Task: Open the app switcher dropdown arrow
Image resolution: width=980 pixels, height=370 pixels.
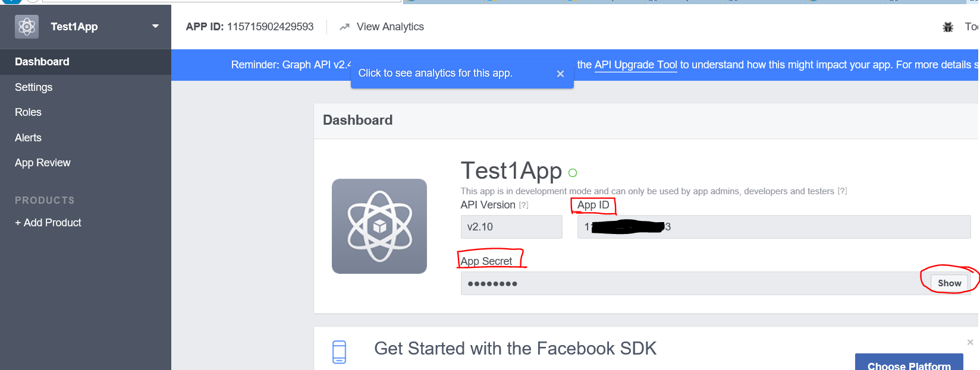Action: pyautogui.click(x=155, y=26)
